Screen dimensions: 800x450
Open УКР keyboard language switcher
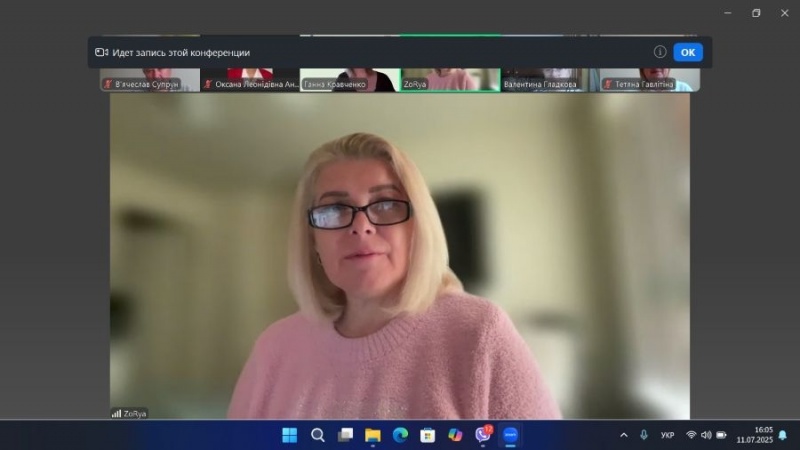(x=667, y=435)
